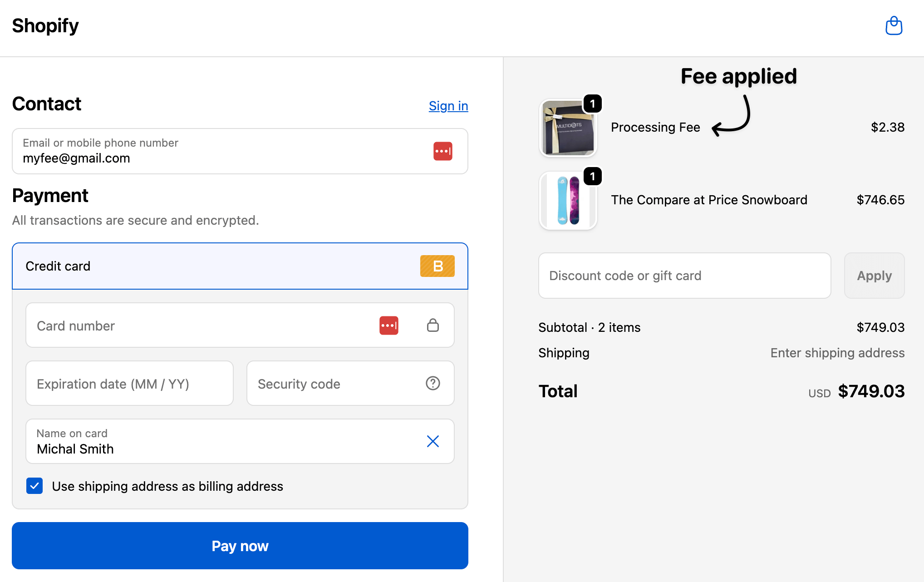The height and width of the screenshot is (582, 924).
Task: Focus the Expiration date field
Action: click(x=129, y=384)
